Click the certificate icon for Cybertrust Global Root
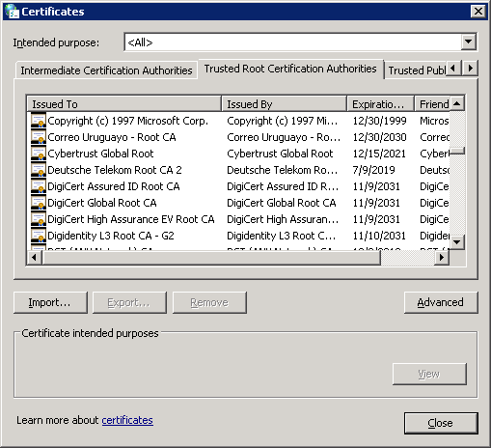The width and height of the screenshot is (491, 448). point(39,154)
